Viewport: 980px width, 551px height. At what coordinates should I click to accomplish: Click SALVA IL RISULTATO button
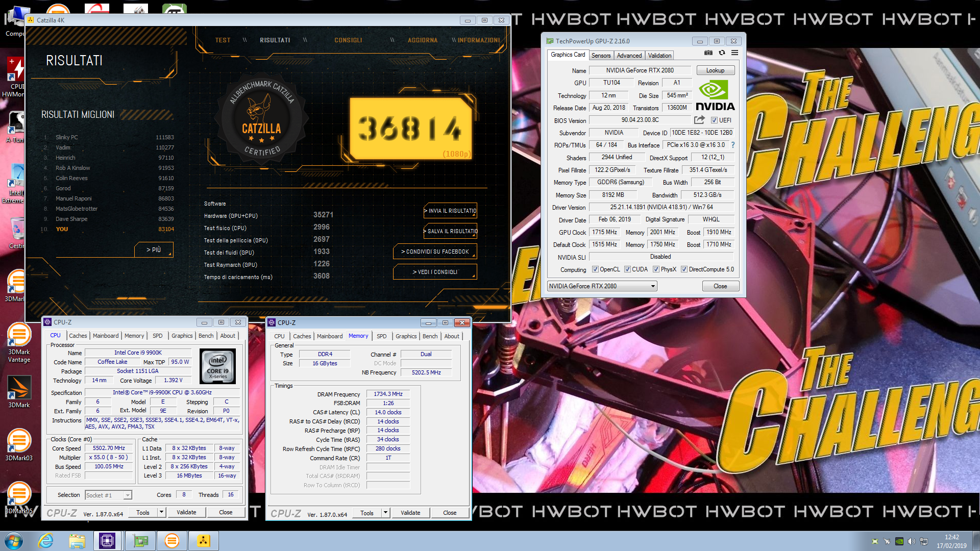450,231
